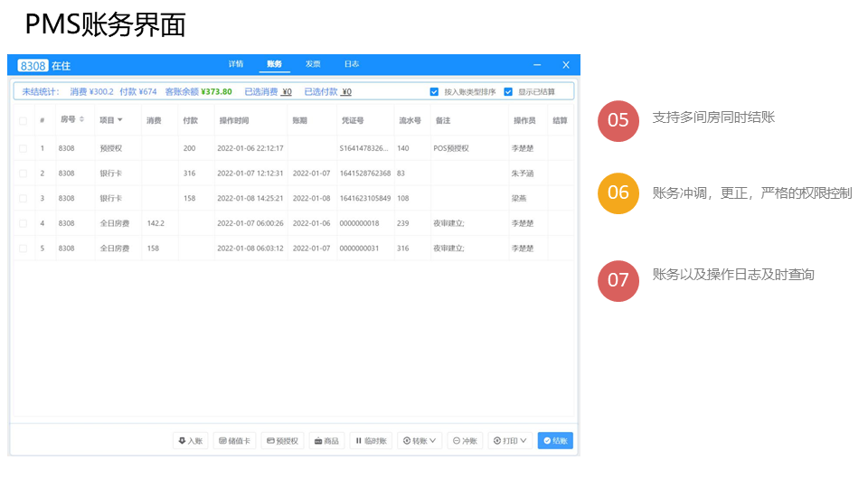The height and width of the screenshot is (488, 868).
Task: Check the row 5 全日房费 158 checkbox
Action: (x=23, y=249)
